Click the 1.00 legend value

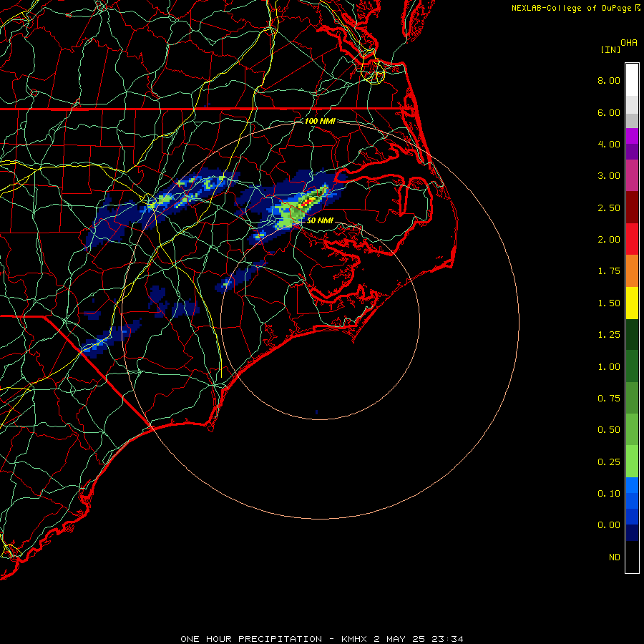pyautogui.click(x=609, y=367)
